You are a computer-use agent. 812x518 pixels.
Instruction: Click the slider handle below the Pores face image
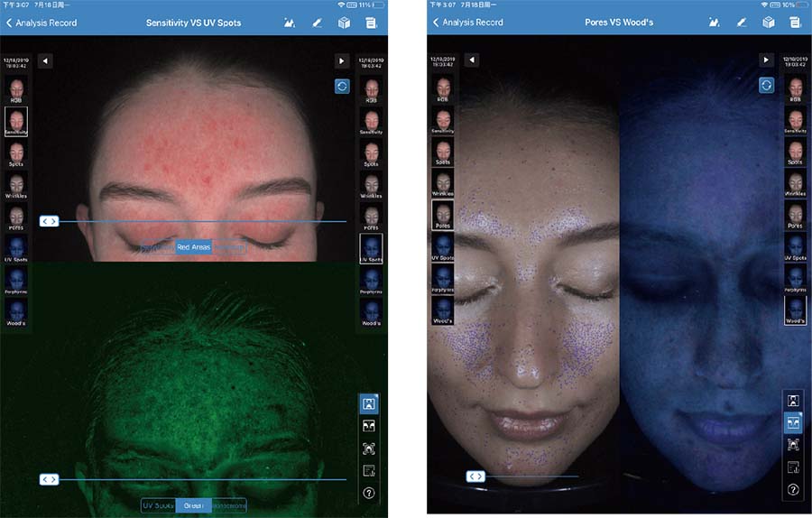[475, 476]
